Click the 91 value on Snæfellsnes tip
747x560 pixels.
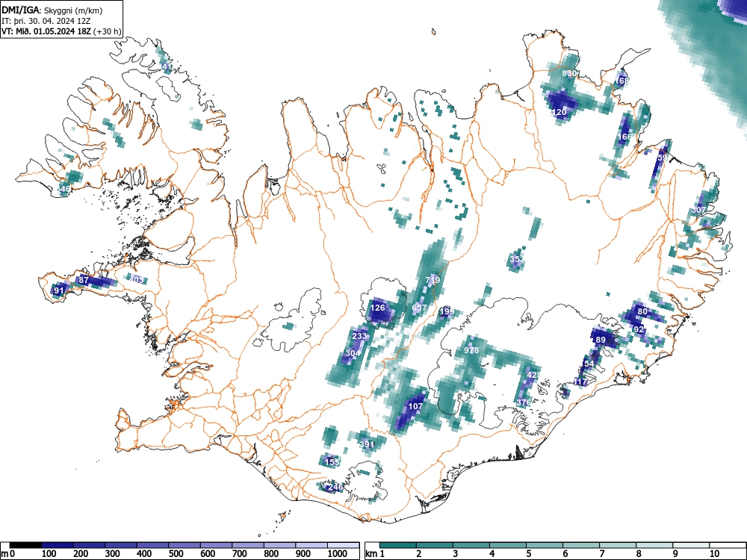click(x=59, y=290)
